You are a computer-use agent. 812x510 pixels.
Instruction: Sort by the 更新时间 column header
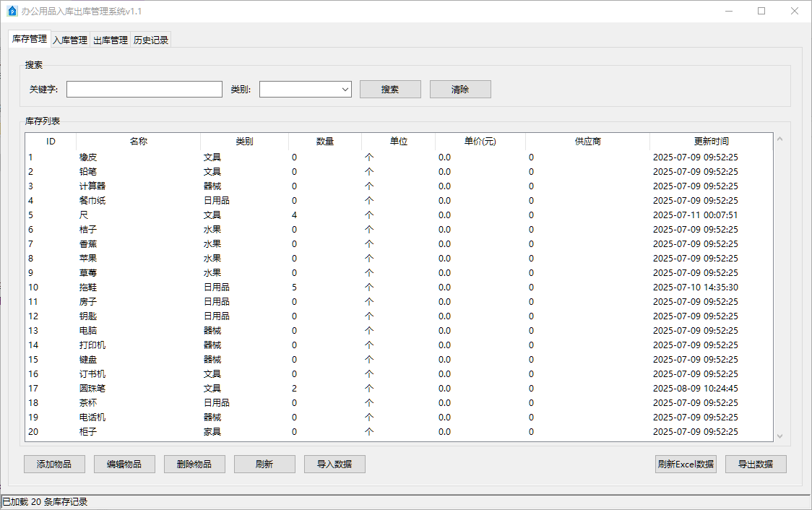[712, 142]
